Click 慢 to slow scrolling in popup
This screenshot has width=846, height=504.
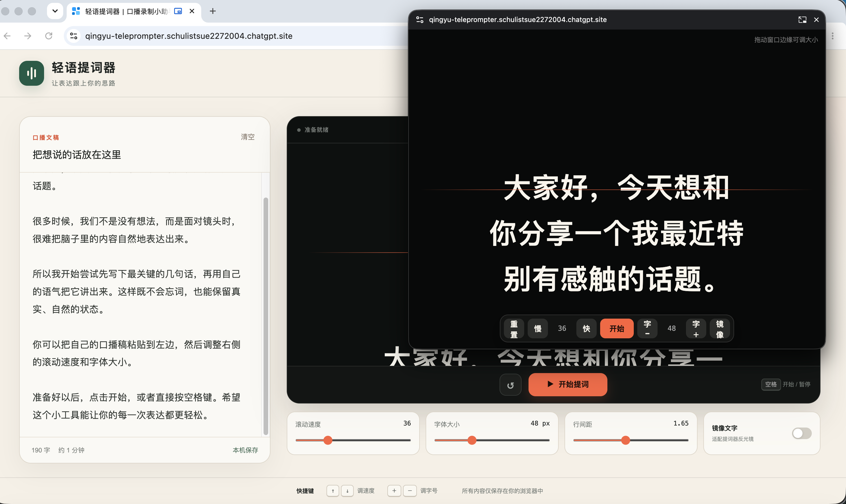(x=538, y=329)
